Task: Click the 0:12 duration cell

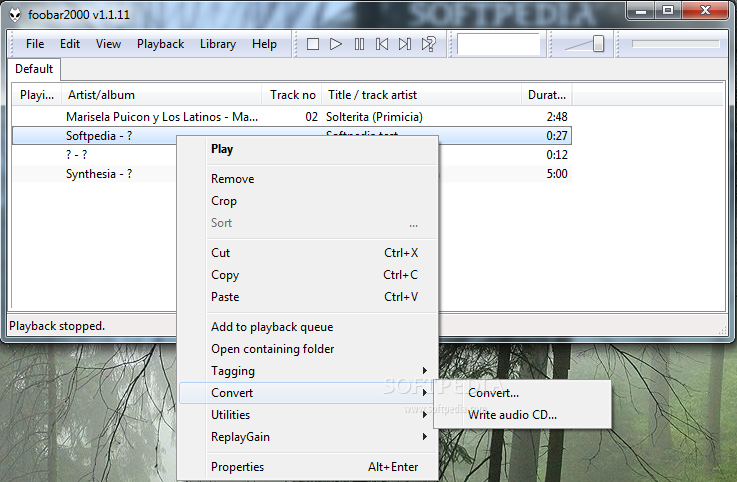Action: (x=557, y=155)
